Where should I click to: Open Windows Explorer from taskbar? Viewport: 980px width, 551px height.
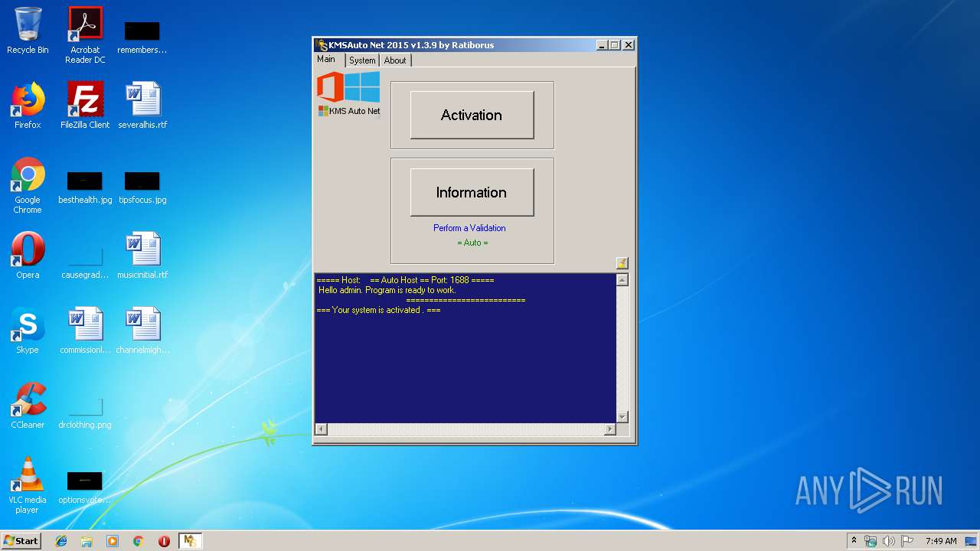(x=87, y=541)
